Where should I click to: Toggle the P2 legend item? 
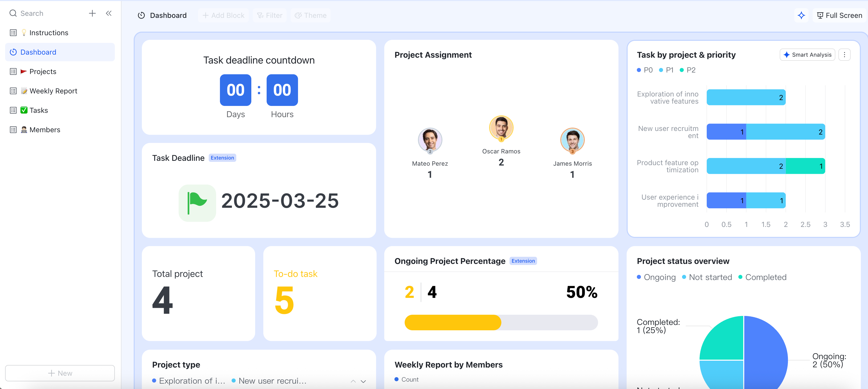688,70
